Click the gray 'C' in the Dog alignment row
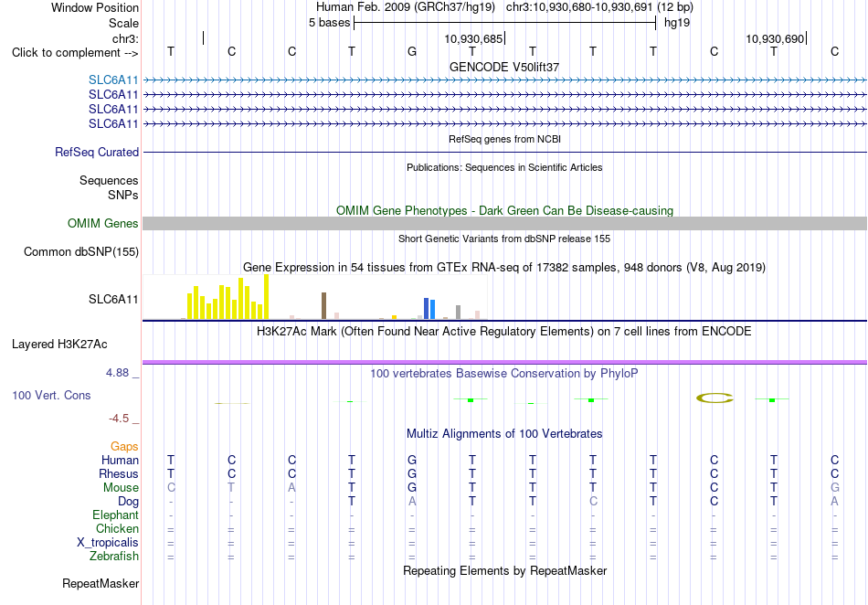 pos(593,502)
